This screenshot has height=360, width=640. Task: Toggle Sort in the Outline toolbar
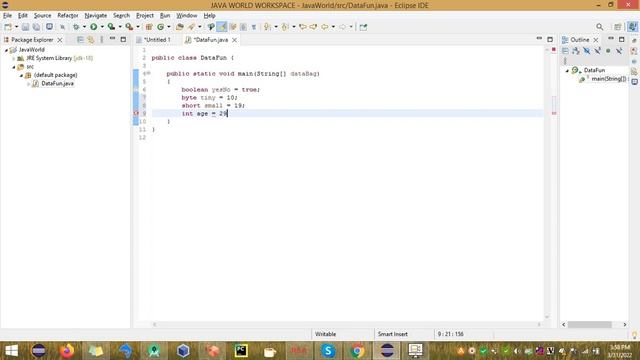coord(576,51)
